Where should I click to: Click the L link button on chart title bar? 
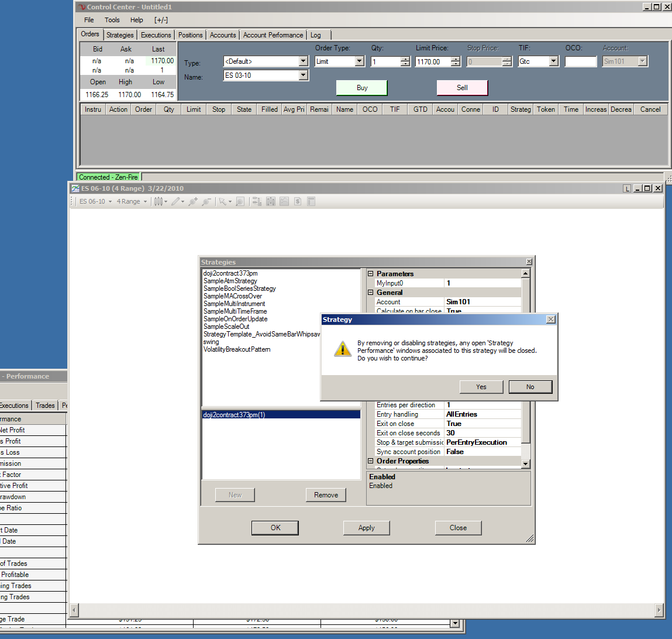tap(627, 188)
